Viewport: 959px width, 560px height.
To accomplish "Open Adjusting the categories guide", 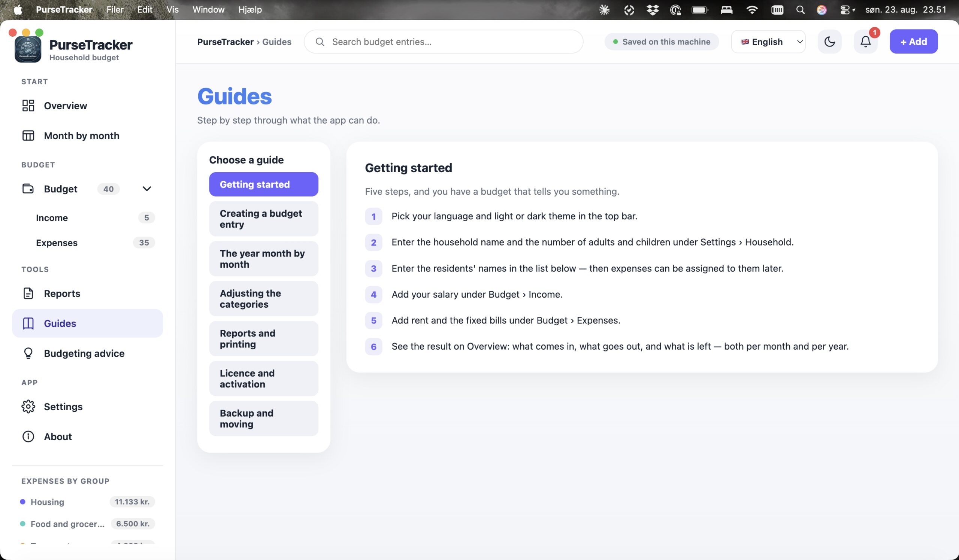I will (263, 298).
